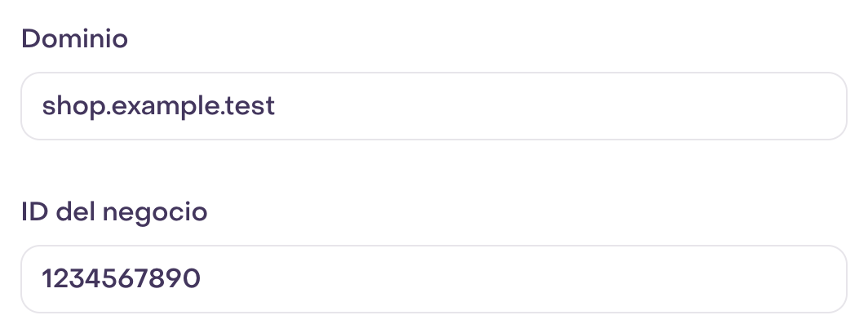Screen dimensions: 868x333
Task: Click the Dominio input field
Action: (x=434, y=106)
